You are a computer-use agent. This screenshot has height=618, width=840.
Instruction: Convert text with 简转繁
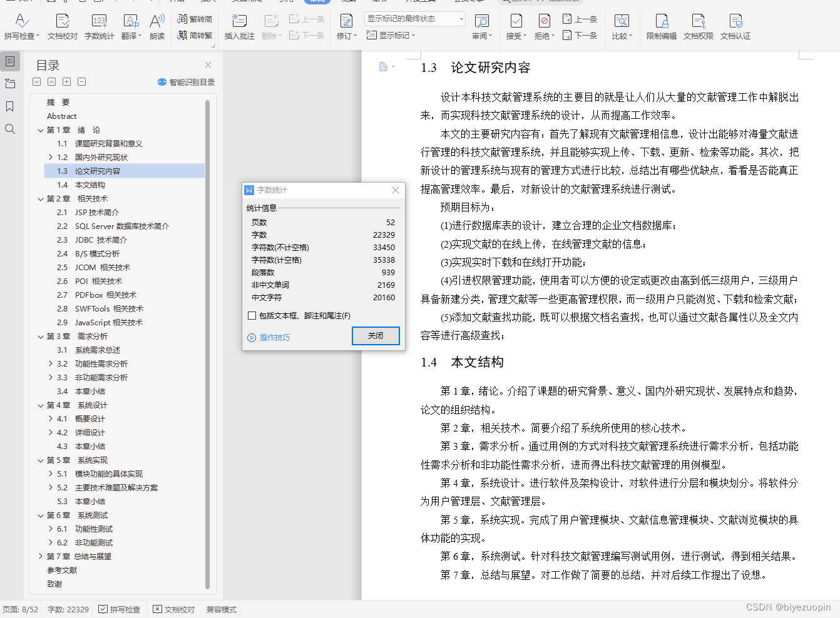click(x=195, y=35)
